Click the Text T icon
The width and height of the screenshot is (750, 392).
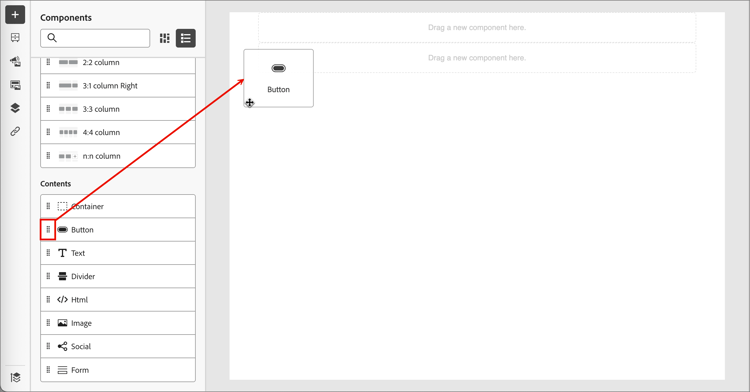pos(62,253)
